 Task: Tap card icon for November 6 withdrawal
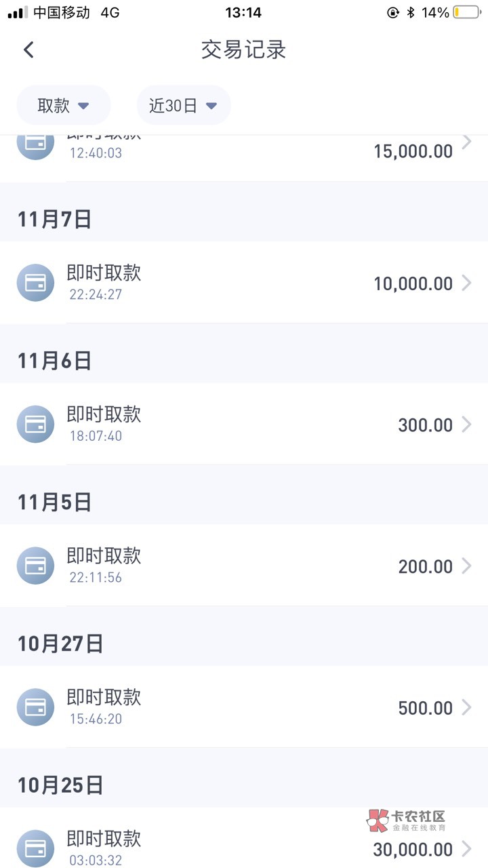(35, 425)
